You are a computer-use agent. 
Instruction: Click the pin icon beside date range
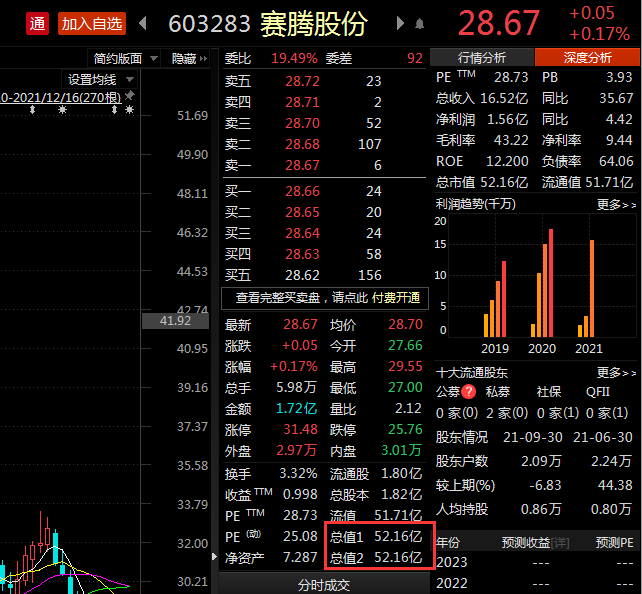pyautogui.click(x=129, y=96)
